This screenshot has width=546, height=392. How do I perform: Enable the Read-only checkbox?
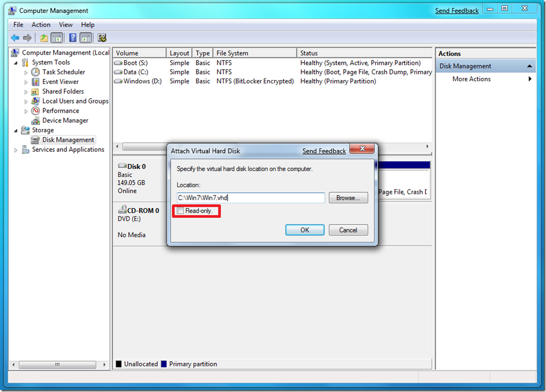click(180, 211)
